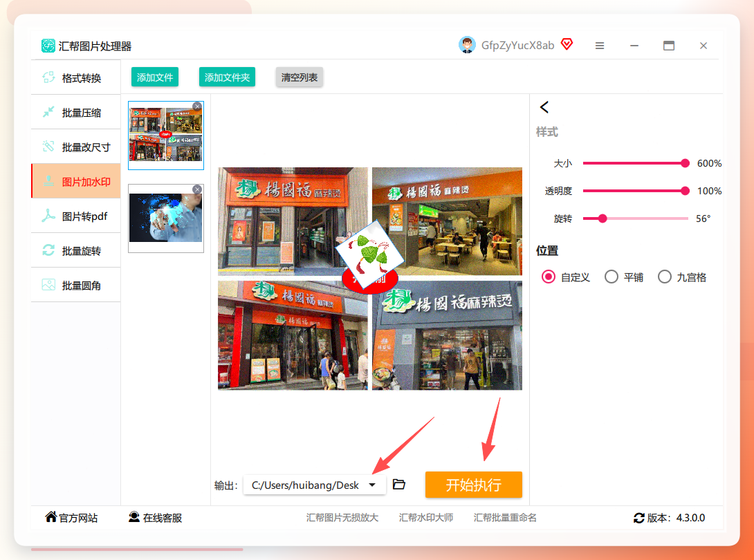
Task: Click the 批量改尺寸 resize icon
Action: 48,147
